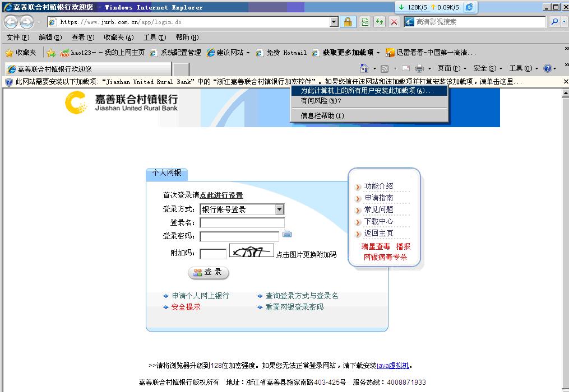Click the printer icon in command bar

pos(419,68)
